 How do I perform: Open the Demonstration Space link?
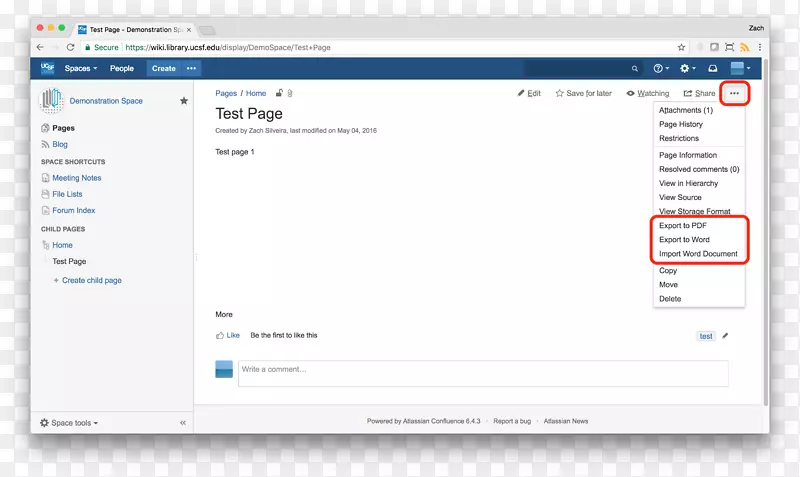click(106, 101)
